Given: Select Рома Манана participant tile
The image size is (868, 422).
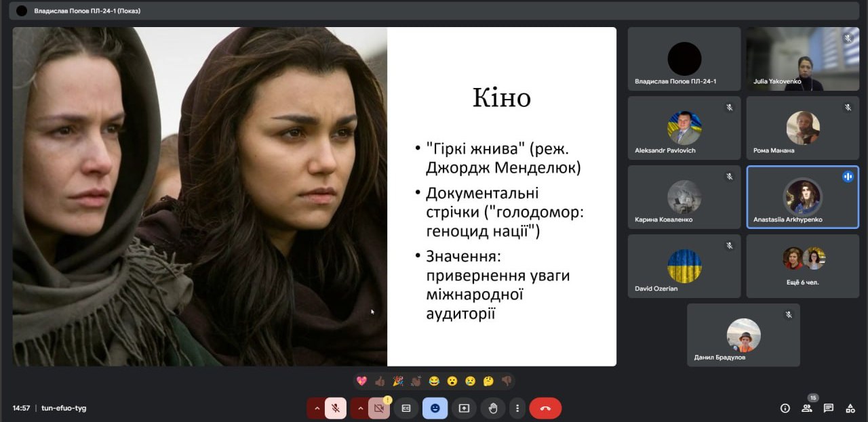Looking at the screenshot, I should (803, 128).
